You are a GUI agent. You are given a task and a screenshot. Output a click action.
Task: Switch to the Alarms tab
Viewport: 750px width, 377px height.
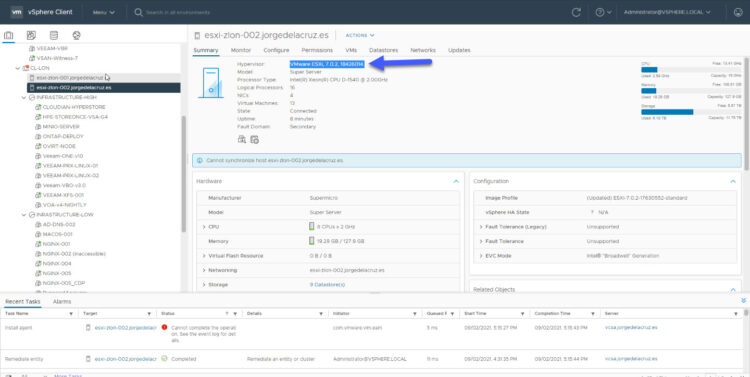pyautogui.click(x=62, y=301)
